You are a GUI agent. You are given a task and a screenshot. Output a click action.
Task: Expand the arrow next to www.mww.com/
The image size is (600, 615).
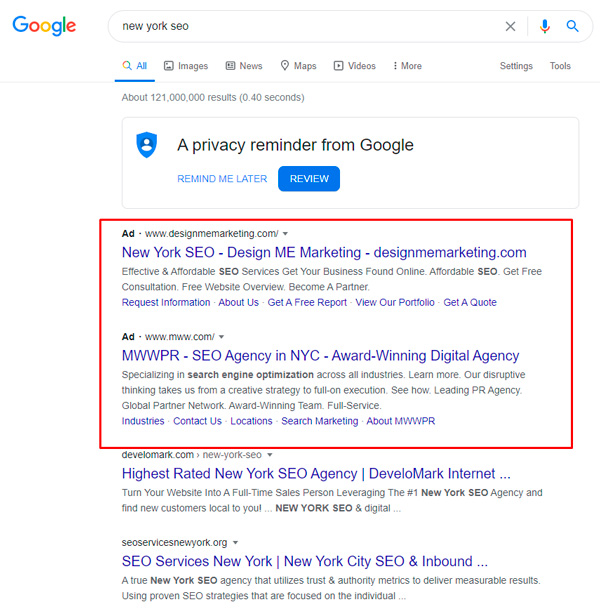[222, 337]
